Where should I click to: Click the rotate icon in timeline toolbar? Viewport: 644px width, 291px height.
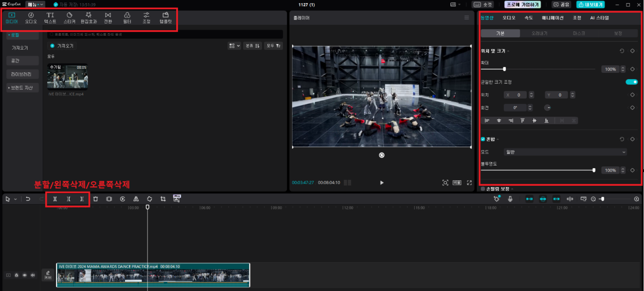[150, 198]
